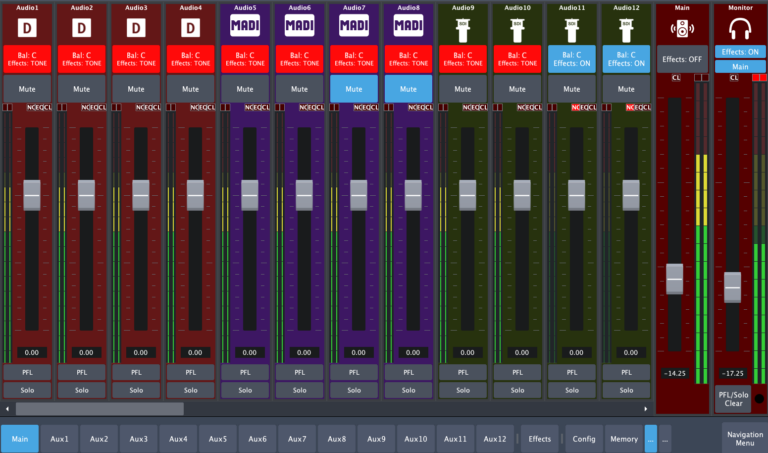Switch to the Aux12 tab
Screen dimensions: 768x453
click(x=495, y=439)
